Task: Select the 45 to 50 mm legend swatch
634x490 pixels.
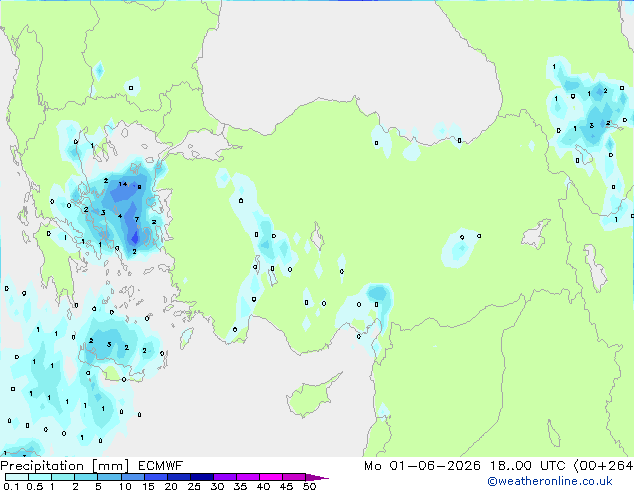Action: [294, 477]
